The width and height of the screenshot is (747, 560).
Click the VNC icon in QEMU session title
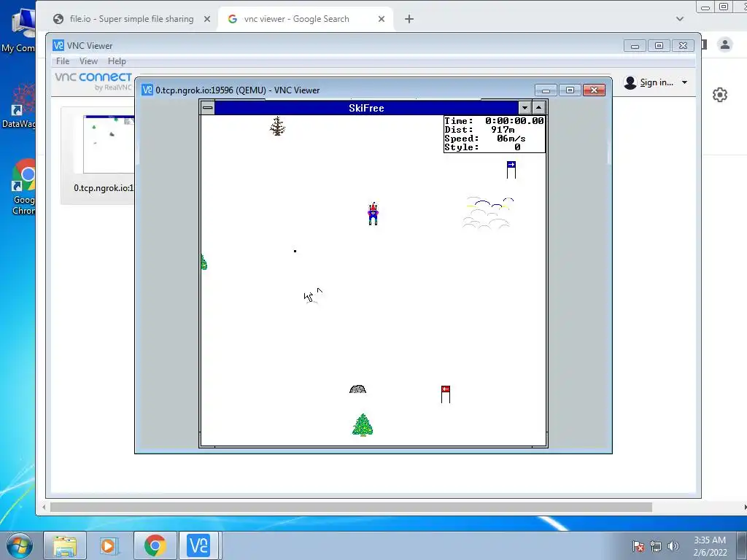[x=147, y=90]
